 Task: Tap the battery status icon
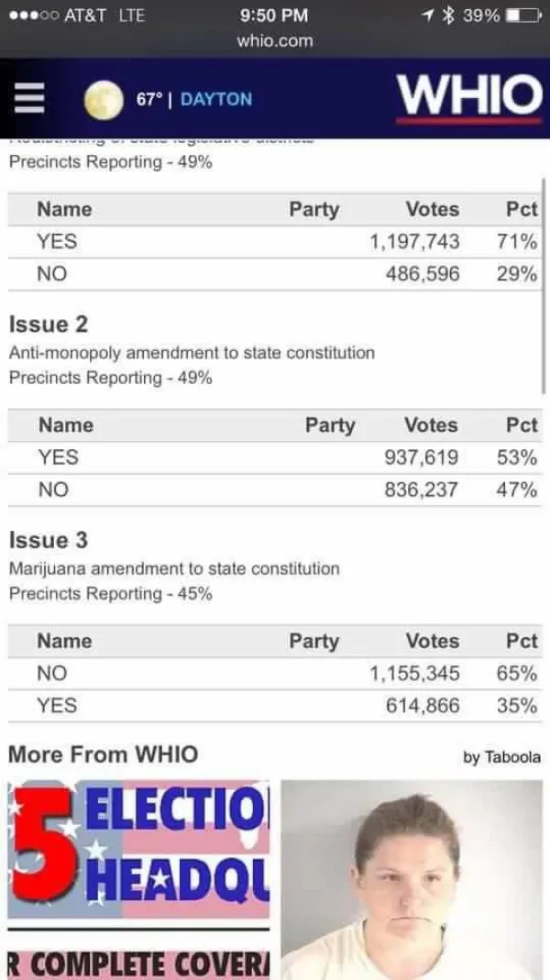pos(521,16)
